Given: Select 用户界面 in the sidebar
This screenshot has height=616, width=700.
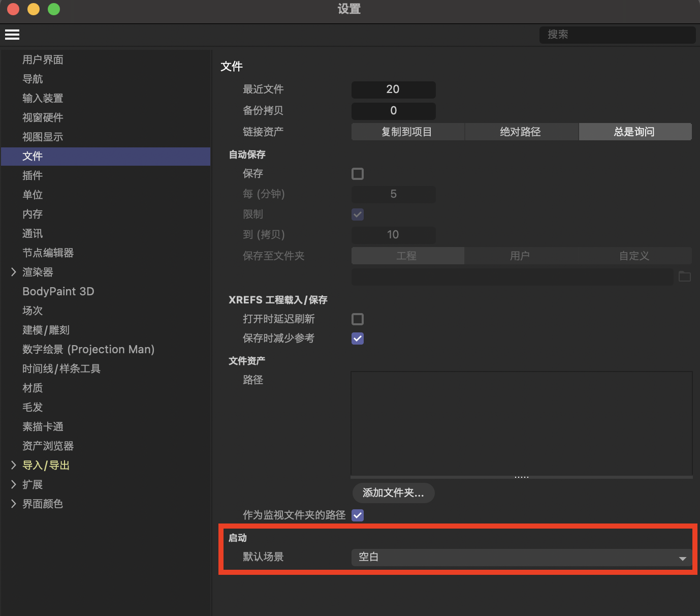Looking at the screenshot, I should pos(43,59).
